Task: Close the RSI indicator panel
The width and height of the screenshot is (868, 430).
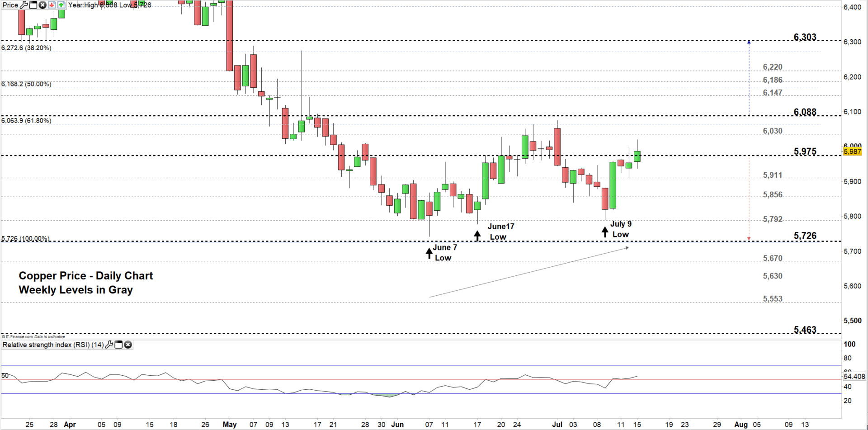Action: 128,345
